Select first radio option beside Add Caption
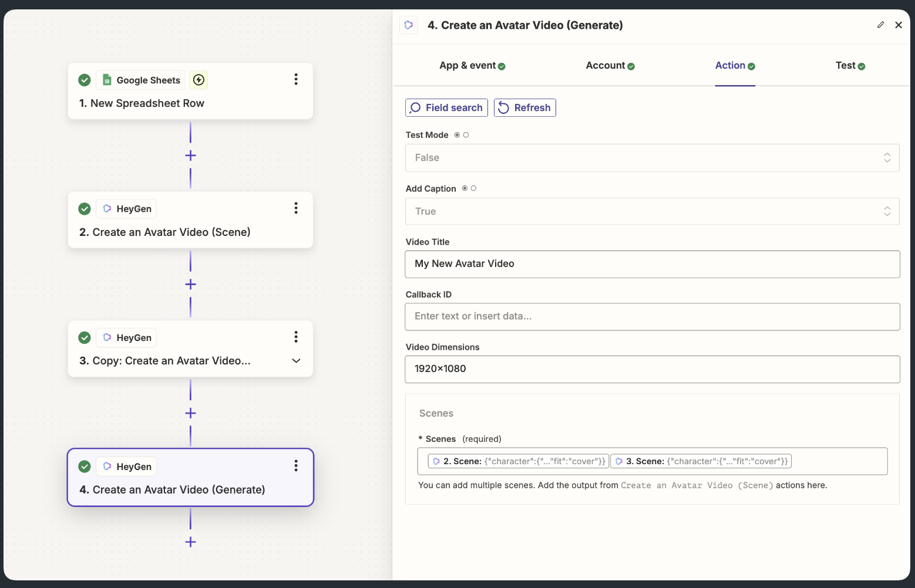 click(x=465, y=188)
